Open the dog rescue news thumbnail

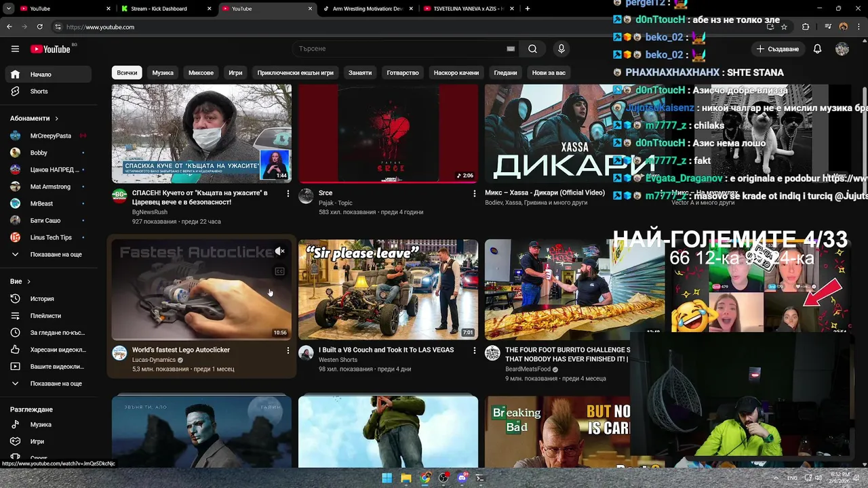click(201, 134)
